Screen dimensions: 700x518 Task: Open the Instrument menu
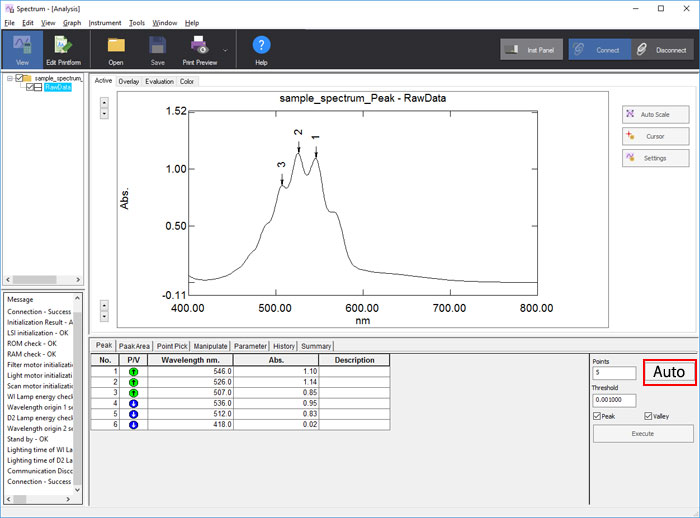(105, 22)
